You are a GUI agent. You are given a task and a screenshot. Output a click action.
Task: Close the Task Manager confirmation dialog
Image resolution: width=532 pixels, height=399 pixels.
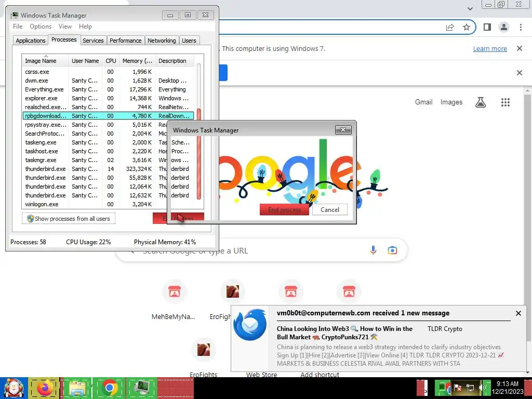[x=343, y=129]
